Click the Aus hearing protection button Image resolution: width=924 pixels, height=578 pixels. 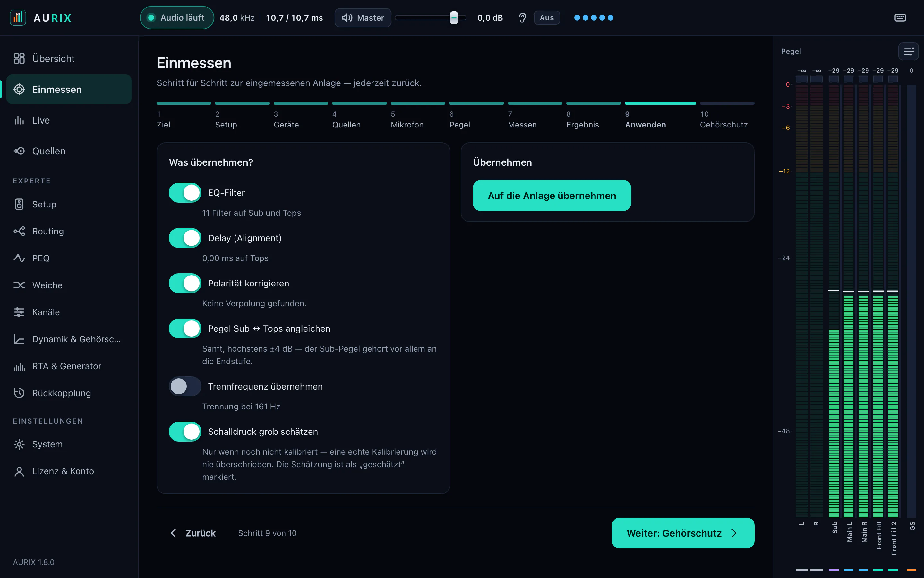tap(546, 18)
